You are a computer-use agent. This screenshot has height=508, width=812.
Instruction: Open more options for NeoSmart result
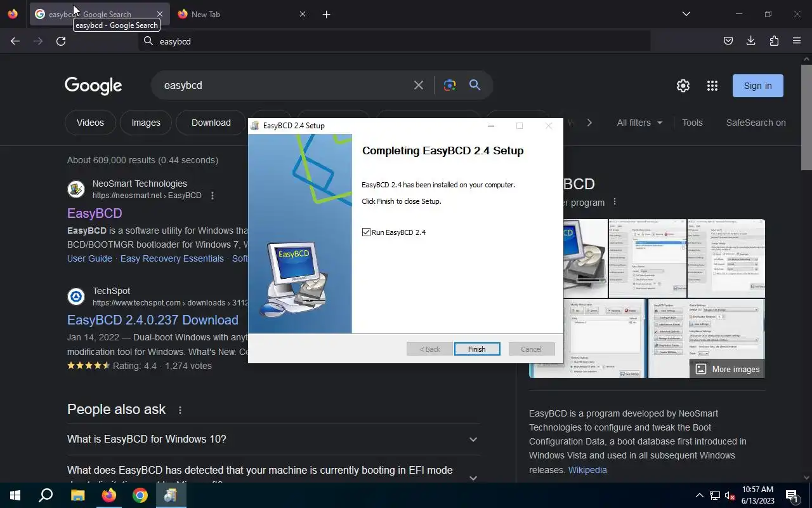coord(213,196)
